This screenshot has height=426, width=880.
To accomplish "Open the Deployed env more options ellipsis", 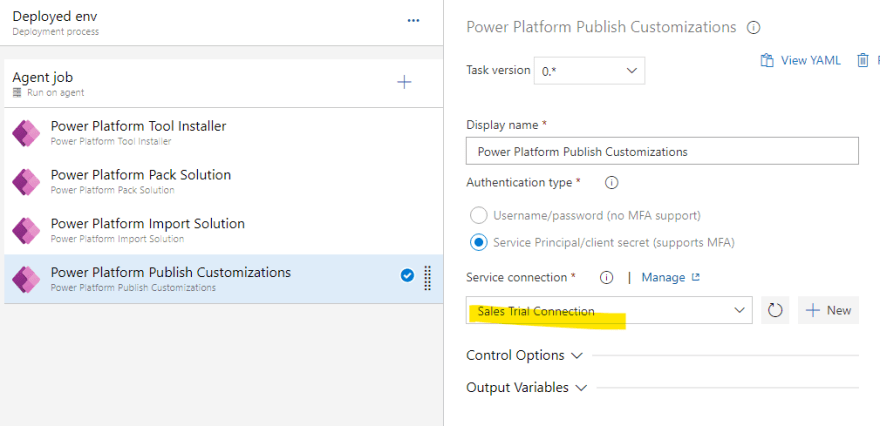I will [413, 21].
